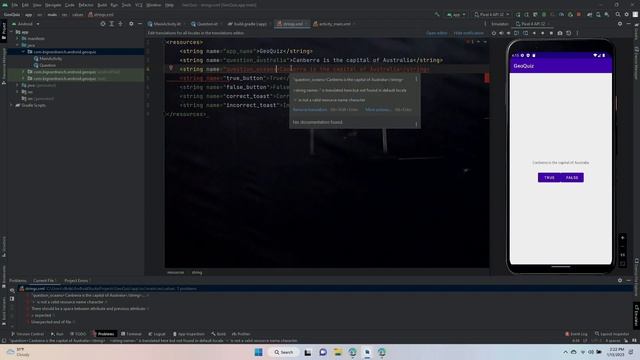Click "Unexpected end of file" problem entry
The height and width of the screenshot is (360, 640).
(51, 322)
